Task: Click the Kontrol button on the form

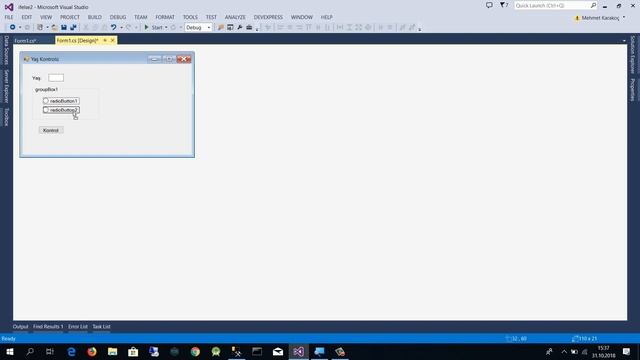Action: pos(51,130)
